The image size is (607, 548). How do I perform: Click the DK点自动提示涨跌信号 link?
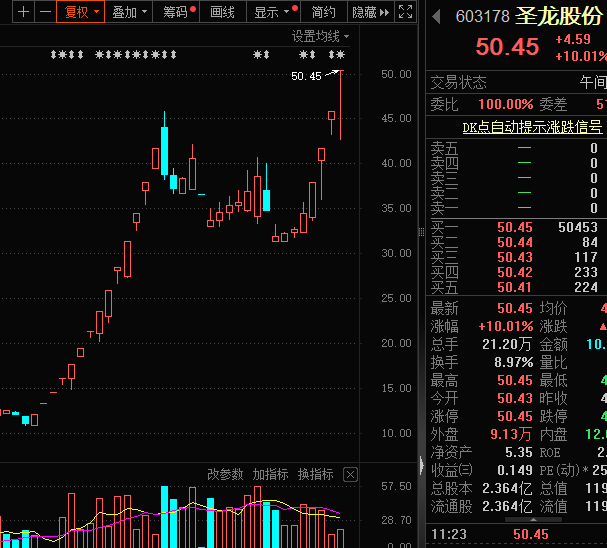click(531, 127)
